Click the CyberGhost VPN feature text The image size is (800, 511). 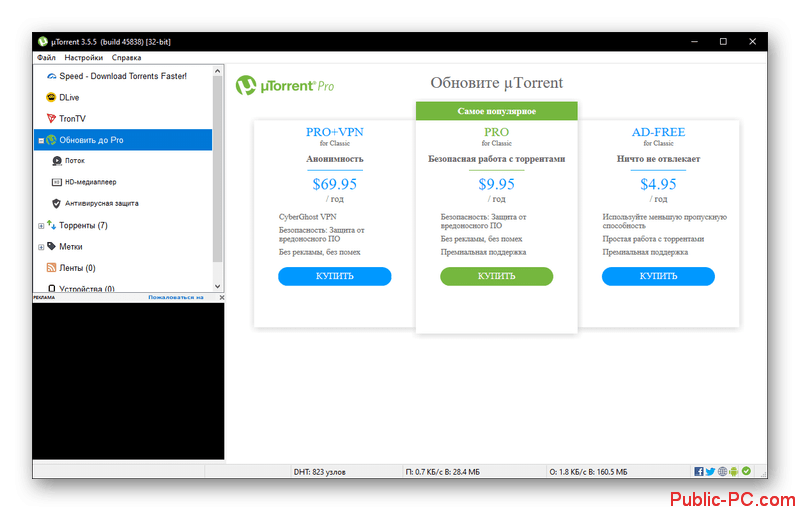[x=308, y=217]
